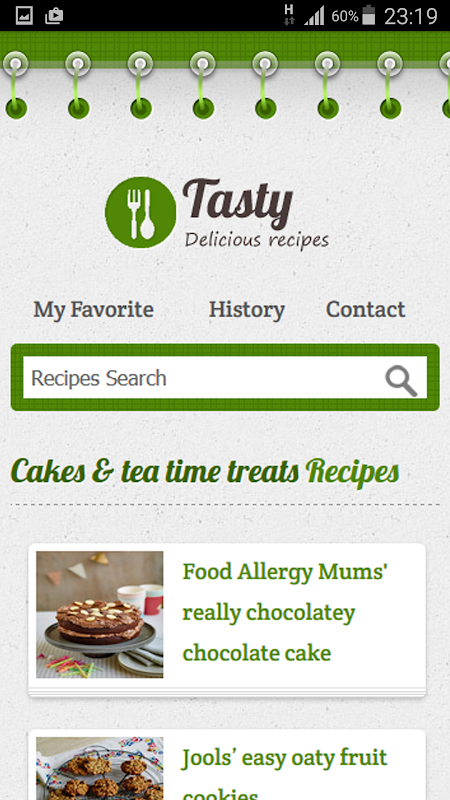The height and width of the screenshot is (800, 450).
Task: Open Food Allergy Mums' chocolate cake recipe link
Action: click(285, 612)
